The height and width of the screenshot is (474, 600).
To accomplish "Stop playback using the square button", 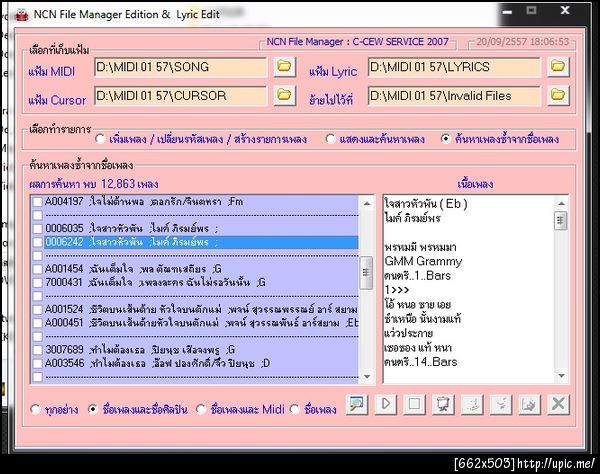I will [414, 404].
